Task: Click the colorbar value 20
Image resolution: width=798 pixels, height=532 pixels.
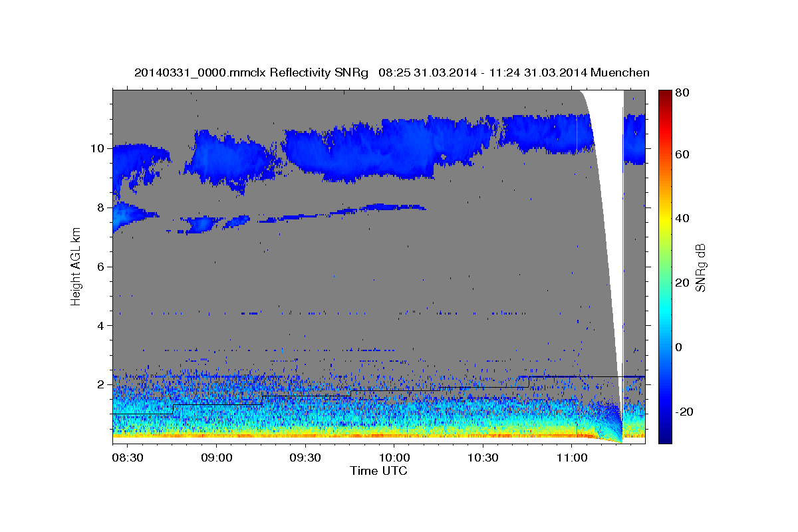Action: tap(684, 283)
